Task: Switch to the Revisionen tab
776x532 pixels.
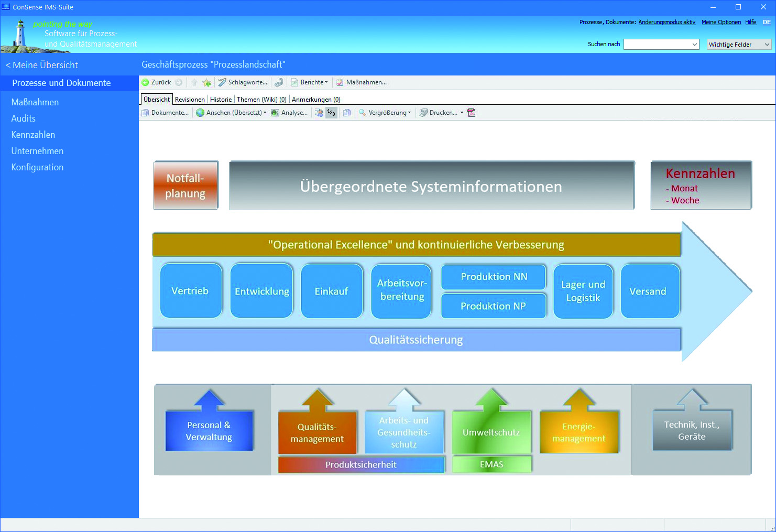Action: pyautogui.click(x=190, y=100)
